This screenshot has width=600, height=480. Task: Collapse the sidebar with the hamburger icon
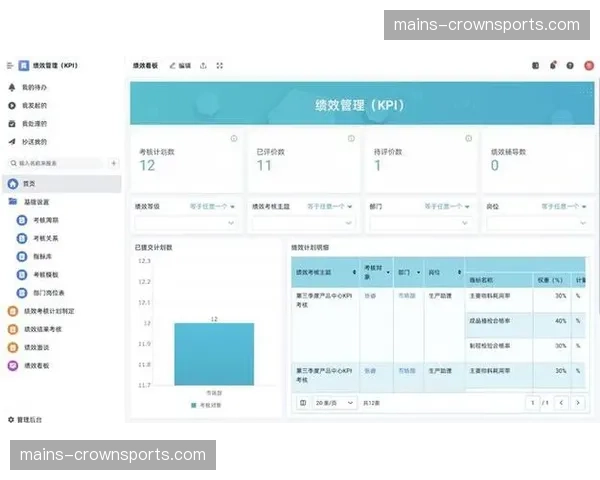10,66
